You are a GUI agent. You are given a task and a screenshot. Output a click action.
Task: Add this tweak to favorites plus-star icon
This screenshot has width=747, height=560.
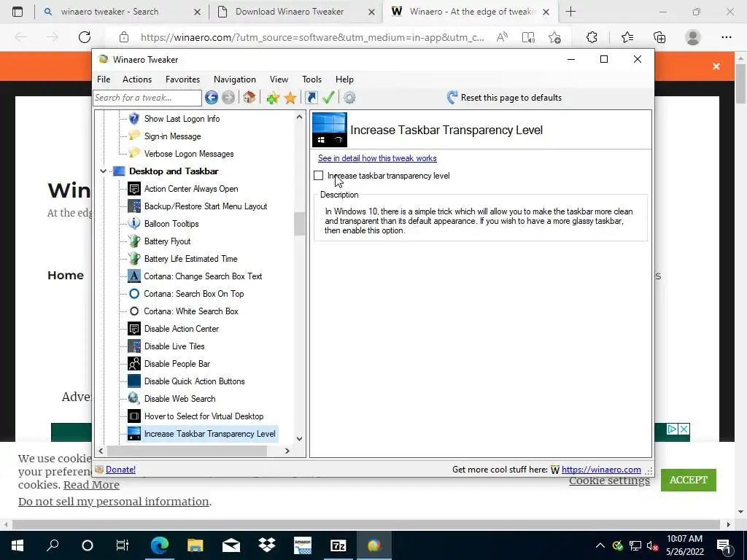click(273, 98)
